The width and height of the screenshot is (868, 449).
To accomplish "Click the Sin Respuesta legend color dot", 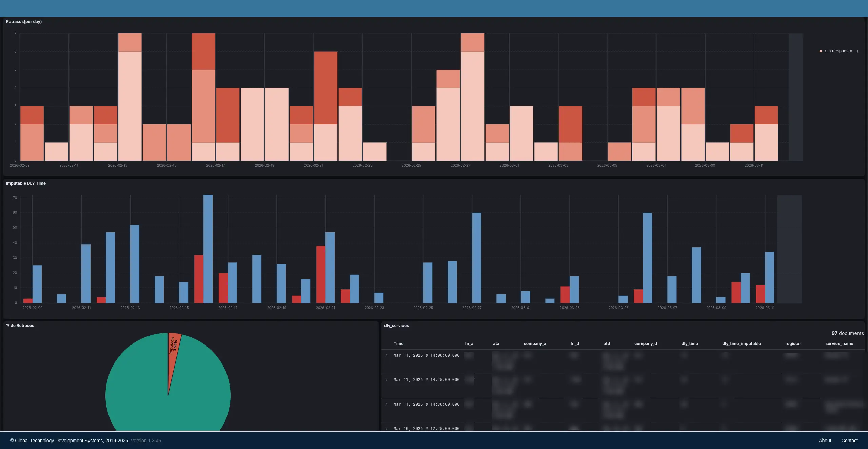I will coord(821,51).
